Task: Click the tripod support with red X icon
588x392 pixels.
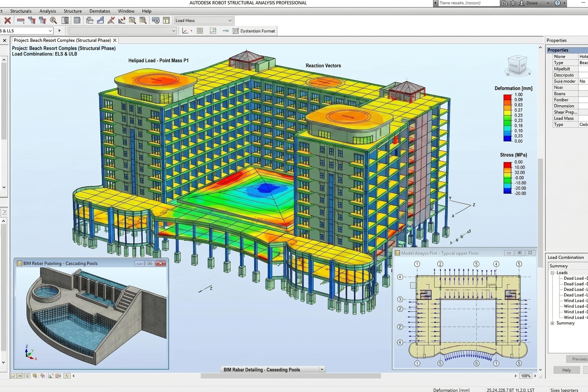Action: pos(111,20)
